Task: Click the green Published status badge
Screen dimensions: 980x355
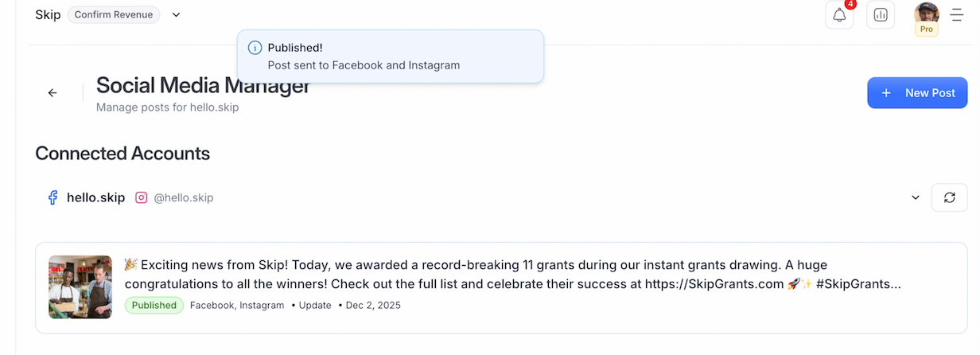Action: tap(154, 305)
